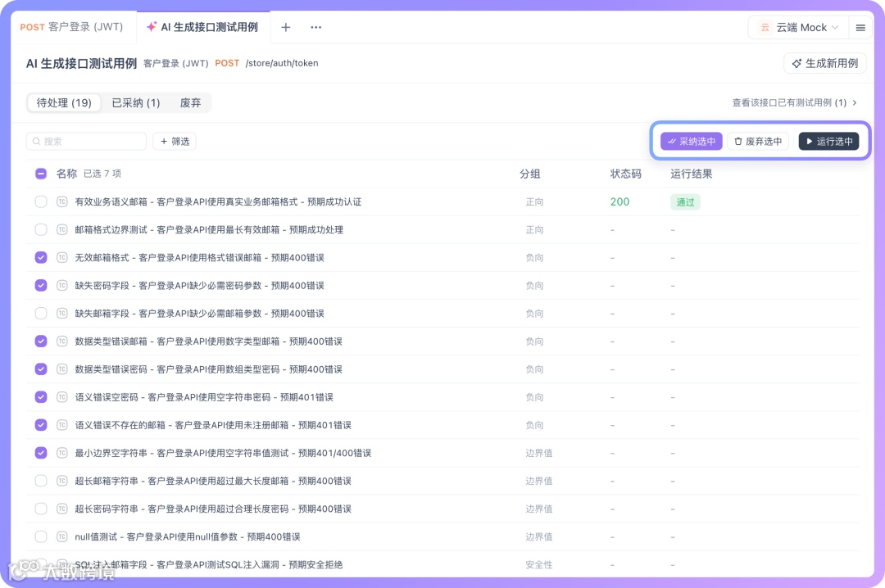
Task: Click the cloud icon beside 云端 Mock
Action: click(765, 28)
